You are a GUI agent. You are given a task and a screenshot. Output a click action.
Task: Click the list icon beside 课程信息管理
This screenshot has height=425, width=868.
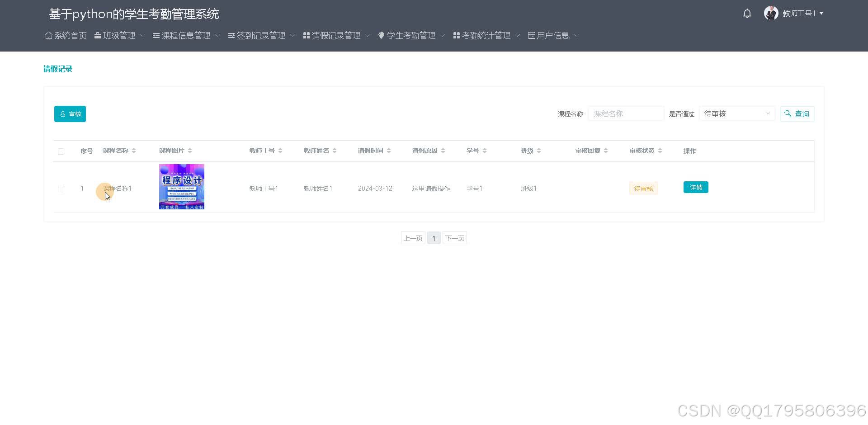click(x=156, y=35)
